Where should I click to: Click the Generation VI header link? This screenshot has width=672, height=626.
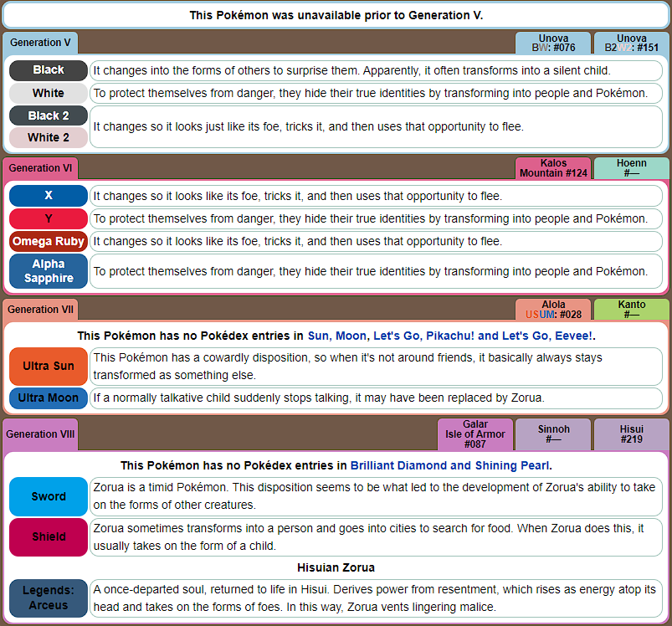(x=40, y=168)
